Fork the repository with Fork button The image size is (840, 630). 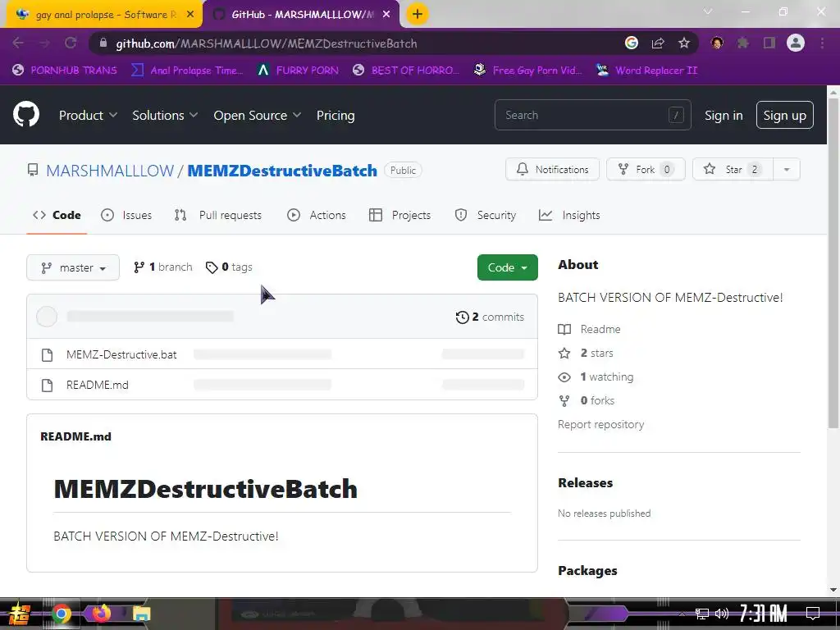pos(646,169)
